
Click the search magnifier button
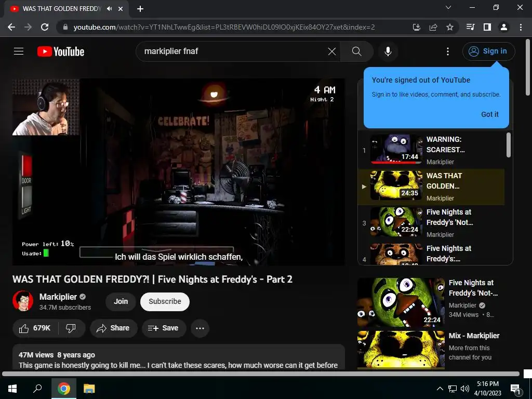[x=356, y=51]
